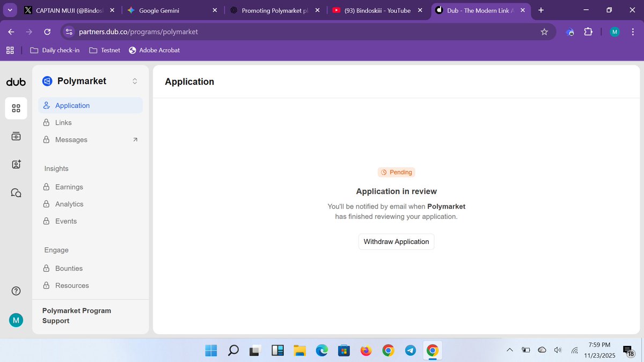Screen dimensions: 644x362
Task: Show hidden system tray icons
Action: tap(509, 350)
